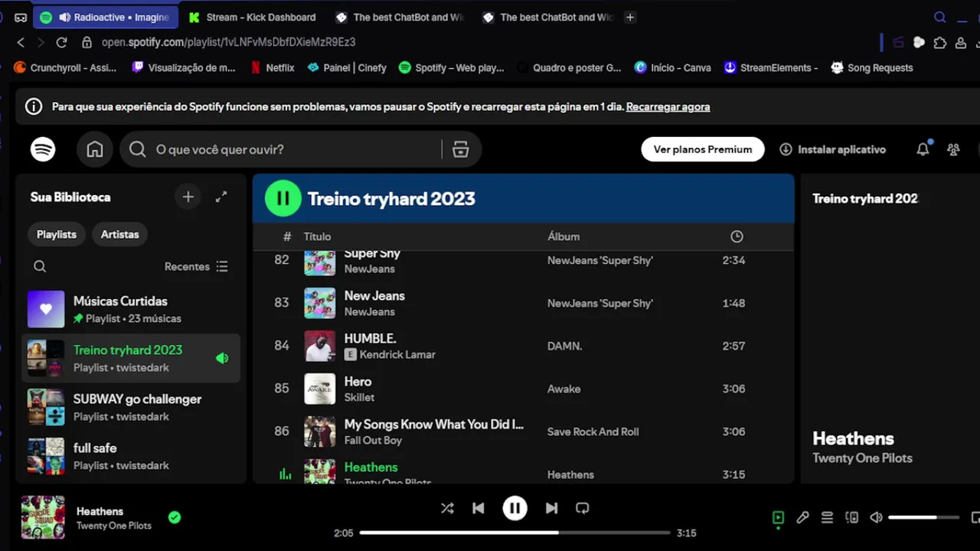
Task: Select track Hero by Skillet
Action: (x=524, y=389)
